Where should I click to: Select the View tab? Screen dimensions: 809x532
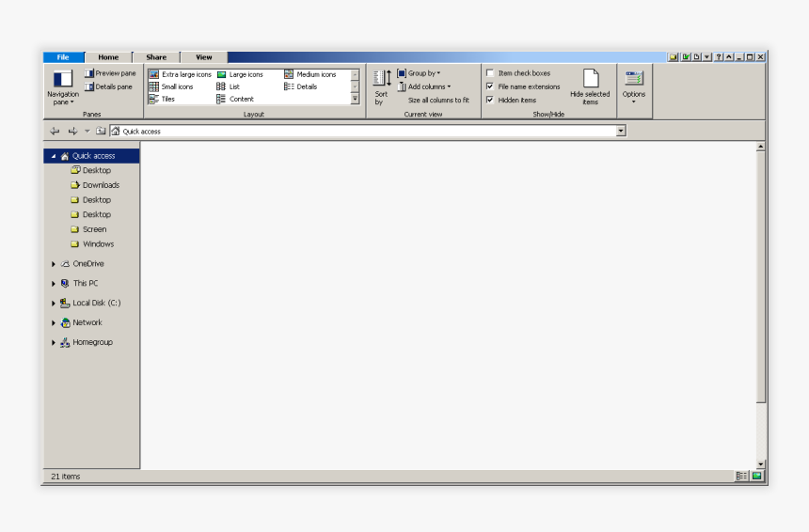204,57
